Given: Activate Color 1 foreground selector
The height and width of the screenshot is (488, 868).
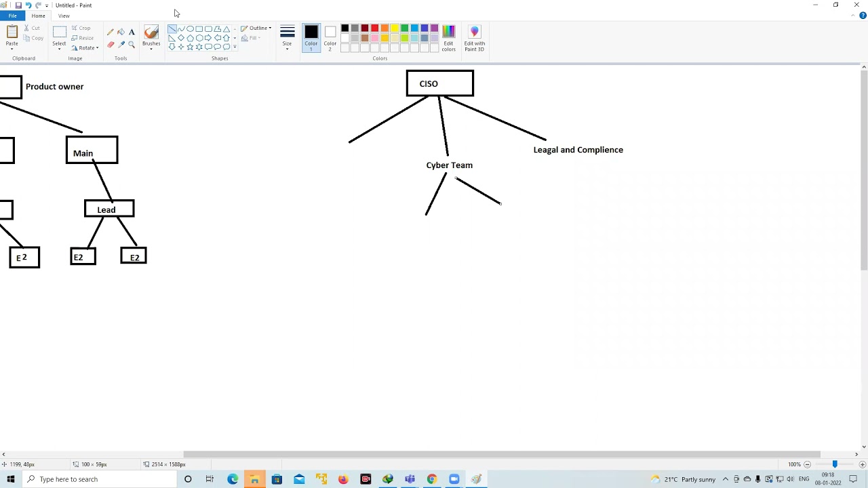Looking at the screenshot, I should pyautogui.click(x=311, y=38).
